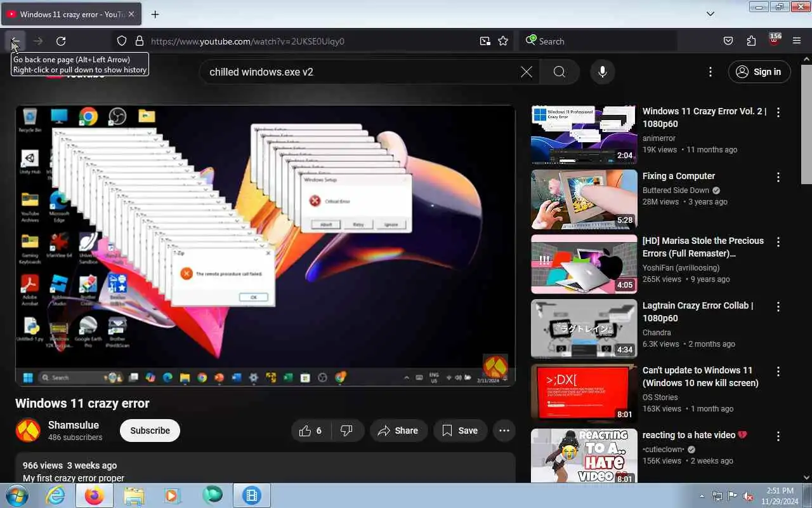The image size is (812, 508).
Task: Open uBlock extension icon showing 156
Action: [x=774, y=40]
